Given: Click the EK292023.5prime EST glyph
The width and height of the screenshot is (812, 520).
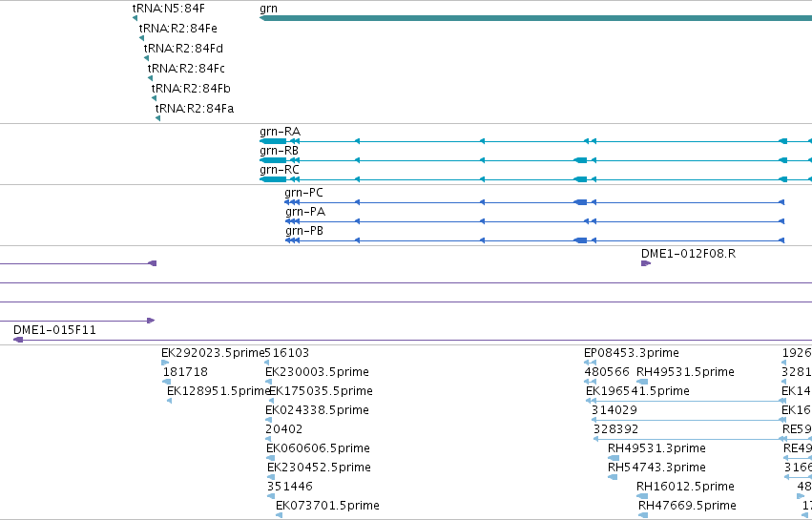Looking at the screenshot, I should 165,363.
